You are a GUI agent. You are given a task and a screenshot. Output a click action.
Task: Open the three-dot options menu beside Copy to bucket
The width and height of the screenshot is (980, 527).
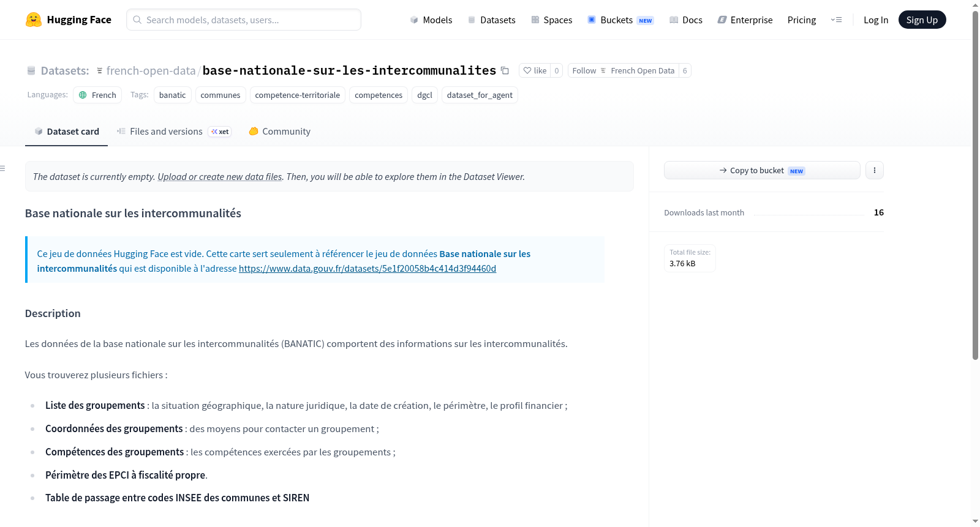[x=875, y=170]
